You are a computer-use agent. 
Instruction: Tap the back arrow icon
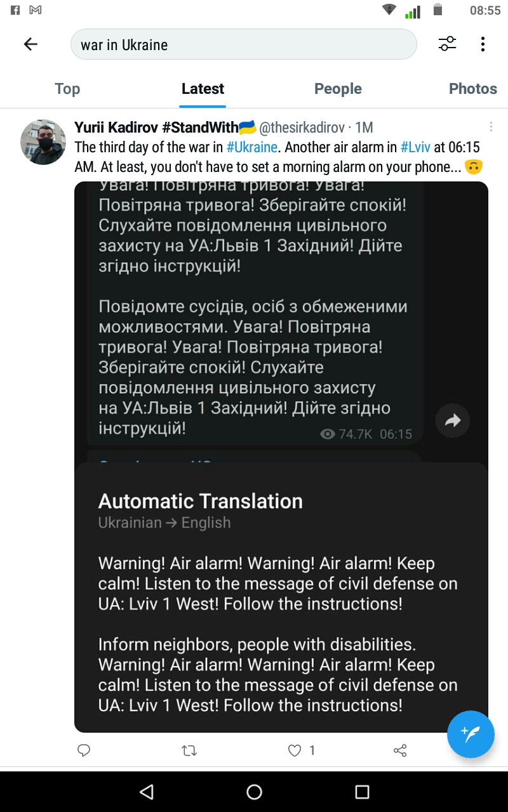(x=30, y=44)
